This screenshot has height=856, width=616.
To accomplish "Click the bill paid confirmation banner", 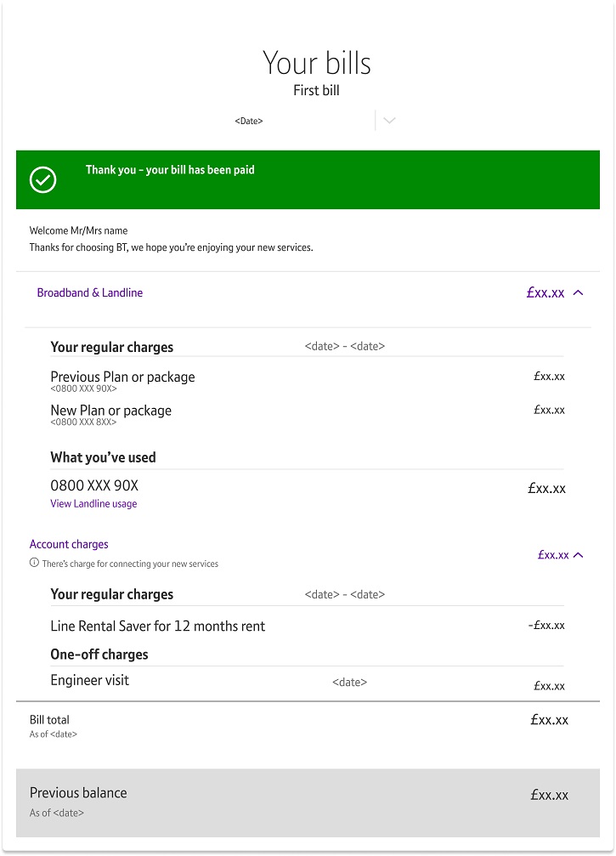I will [308, 179].
